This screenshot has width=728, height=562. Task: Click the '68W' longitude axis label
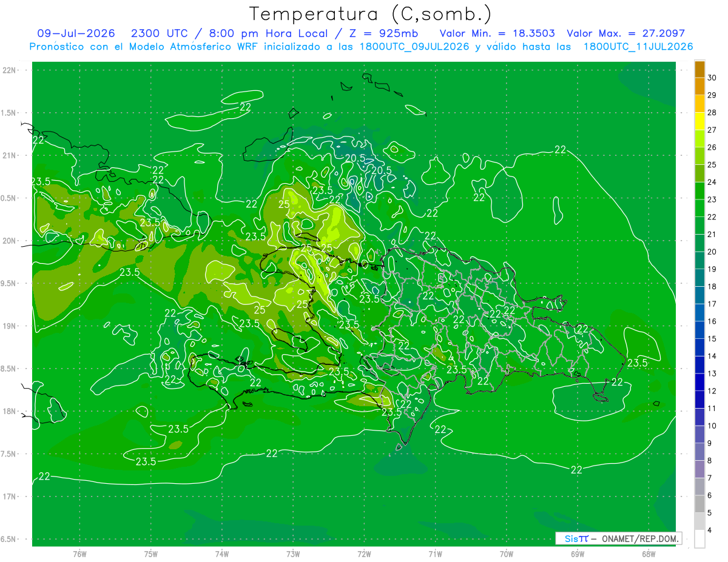[649, 554]
